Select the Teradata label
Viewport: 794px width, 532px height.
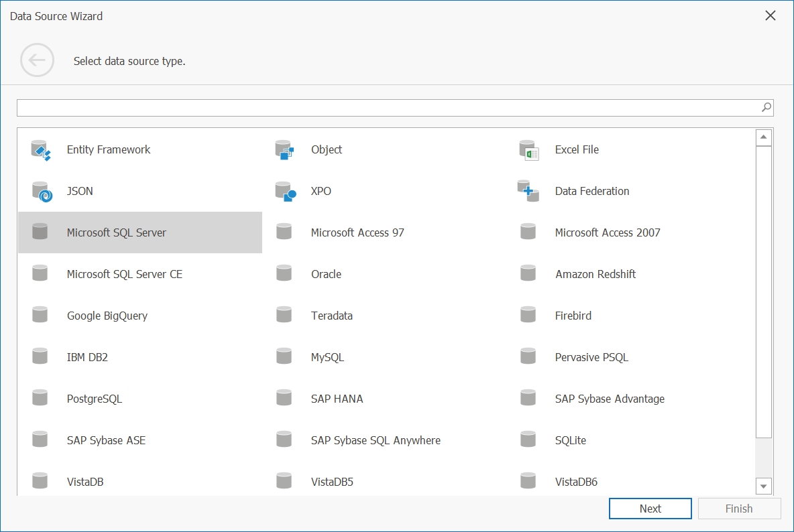(332, 316)
